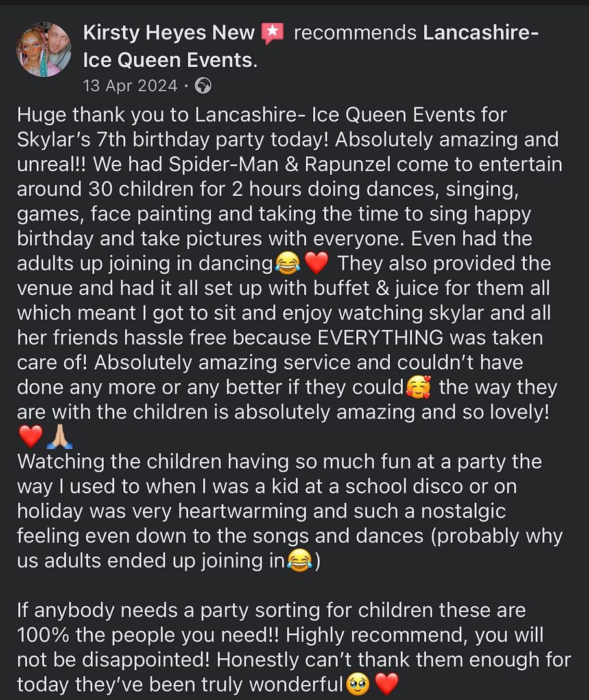
Task: Click the globe public audience icon
Action: click(x=203, y=85)
